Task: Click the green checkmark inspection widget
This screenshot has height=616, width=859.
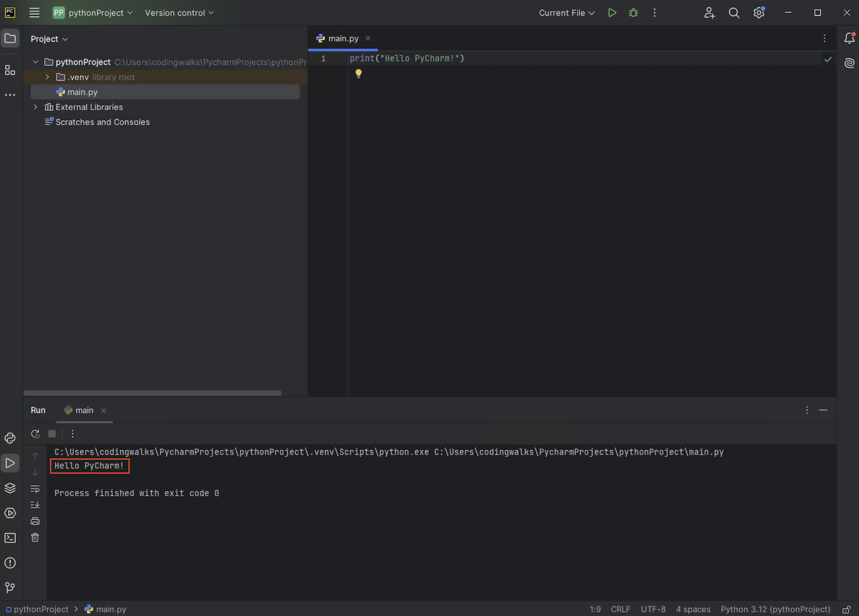Action: click(x=828, y=59)
